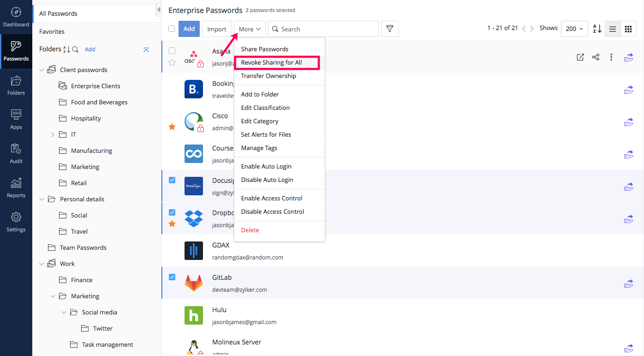This screenshot has width=644, height=356.
Task: Choose Share Passwords from the More menu
Action: (x=280, y=49)
